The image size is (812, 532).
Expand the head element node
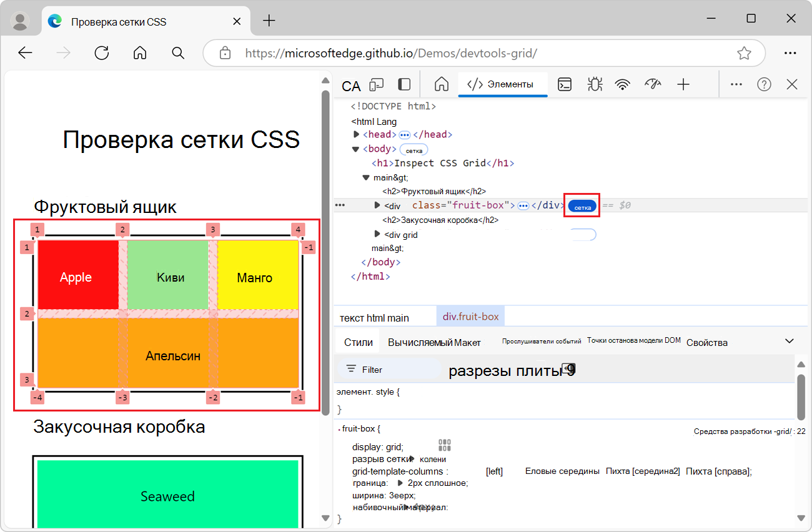pos(356,134)
